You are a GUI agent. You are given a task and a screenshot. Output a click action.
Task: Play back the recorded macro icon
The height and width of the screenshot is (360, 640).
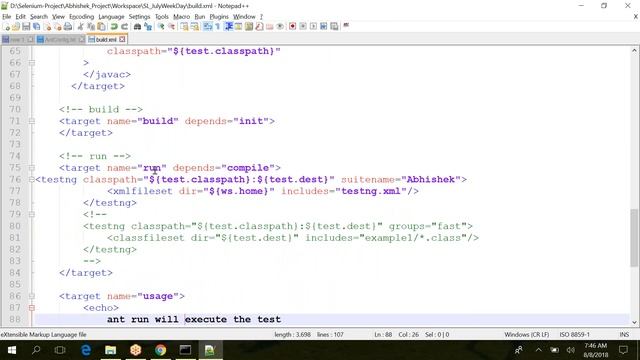coord(313,26)
